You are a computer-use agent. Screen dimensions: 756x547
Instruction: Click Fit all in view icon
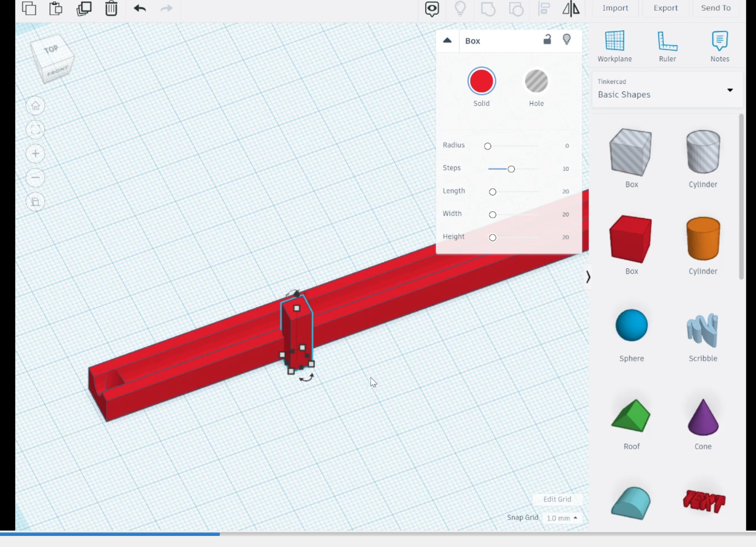pyautogui.click(x=36, y=130)
